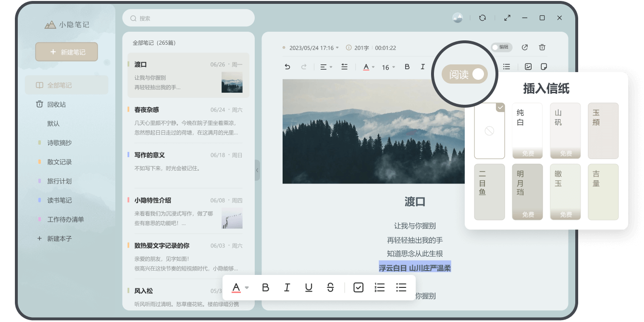This screenshot has height=322, width=644.
Task: Click the sync icon in the title bar
Action: 482,18
